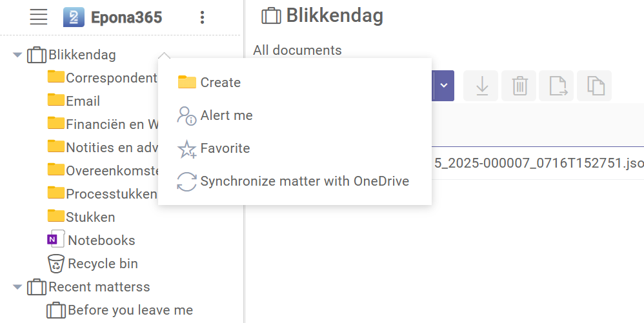Open the Email folder

[x=82, y=101]
